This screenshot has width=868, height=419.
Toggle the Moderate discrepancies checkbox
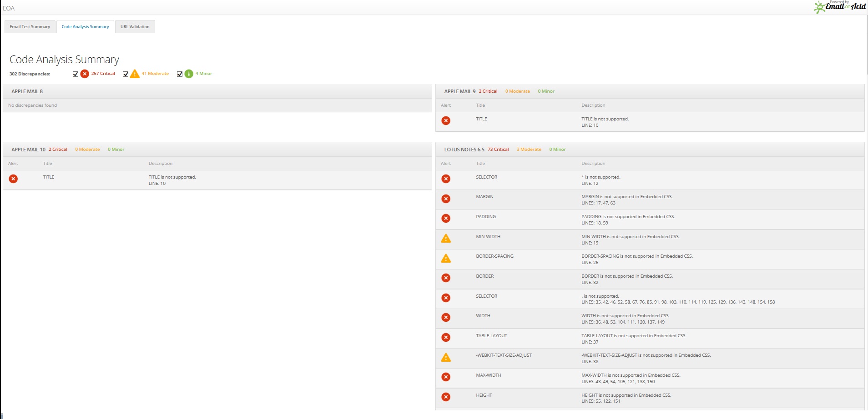126,74
